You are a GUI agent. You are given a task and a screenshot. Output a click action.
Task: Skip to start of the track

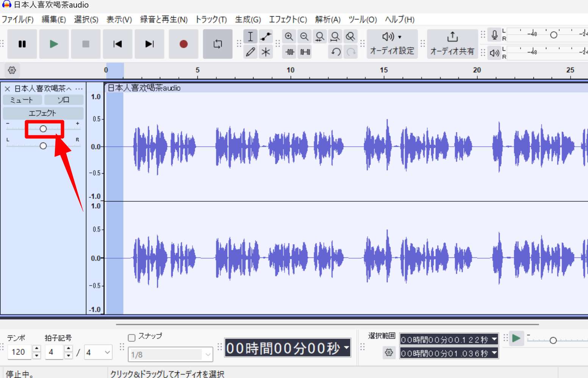click(x=118, y=44)
